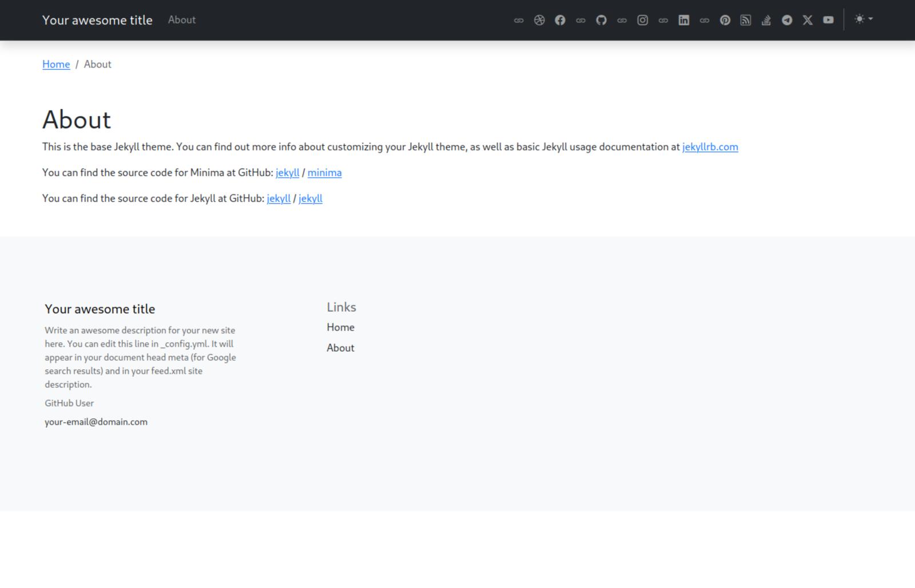Click the YouTube icon in the navbar
This screenshot has height=588, width=915.
pos(828,20)
